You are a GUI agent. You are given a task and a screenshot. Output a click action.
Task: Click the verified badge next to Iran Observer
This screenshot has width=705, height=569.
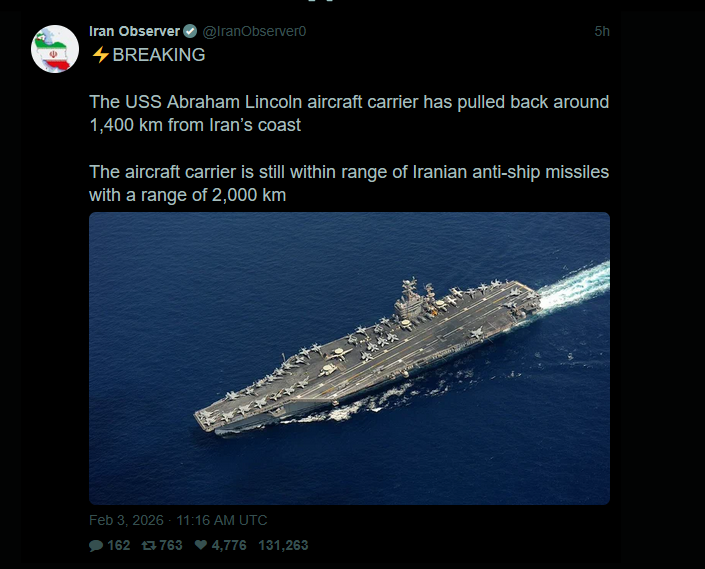click(x=190, y=31)
